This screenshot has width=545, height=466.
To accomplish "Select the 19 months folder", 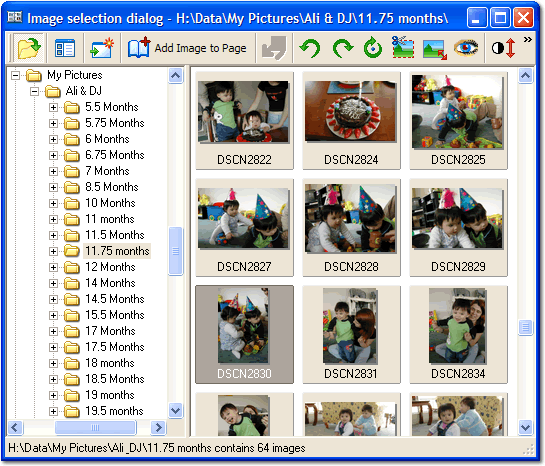I will (110, 395).
